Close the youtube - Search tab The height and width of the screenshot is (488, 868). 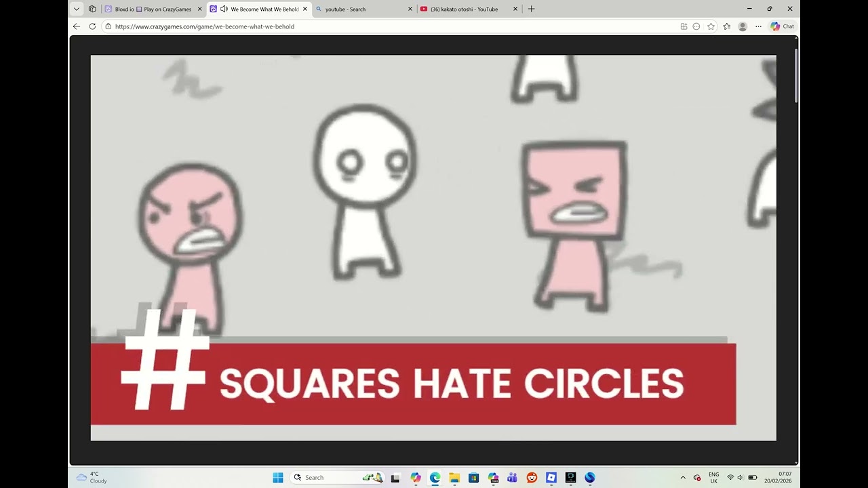(410, 9)
